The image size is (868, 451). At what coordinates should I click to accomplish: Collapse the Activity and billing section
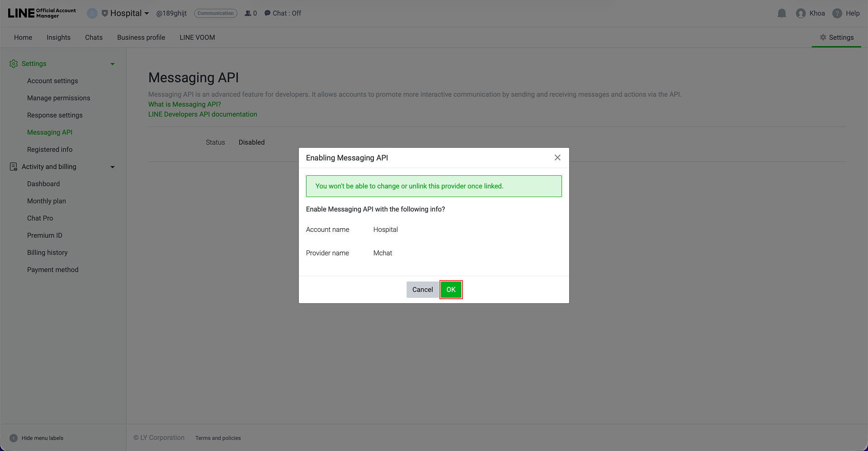pyautogui.click(x=112, y=167)
